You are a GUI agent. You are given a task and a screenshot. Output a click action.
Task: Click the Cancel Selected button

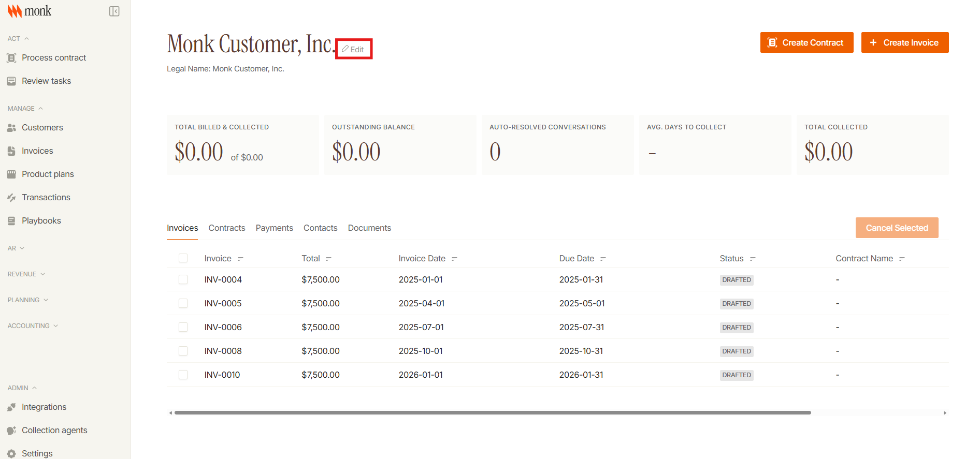897,228
